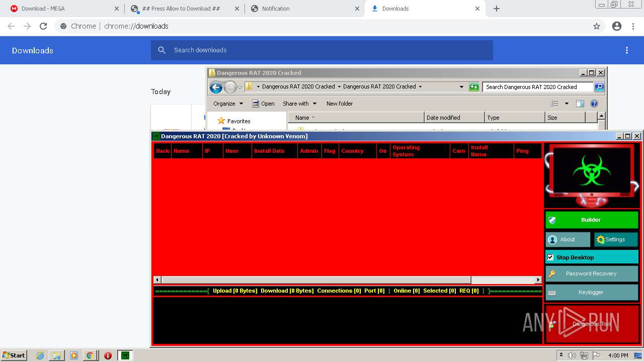Toggle the preview pane icon
644x362 pixels.
(580, 104)
